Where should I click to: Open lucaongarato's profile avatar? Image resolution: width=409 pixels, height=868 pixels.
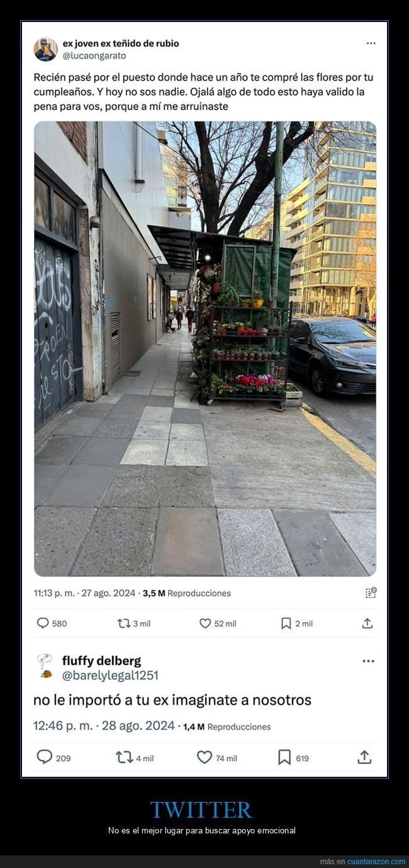45,49
